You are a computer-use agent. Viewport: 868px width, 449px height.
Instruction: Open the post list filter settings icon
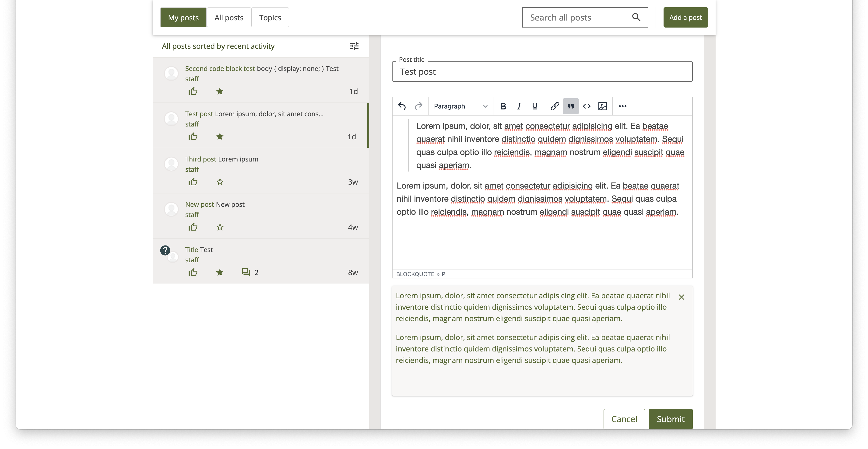click(x=354, y=46)
